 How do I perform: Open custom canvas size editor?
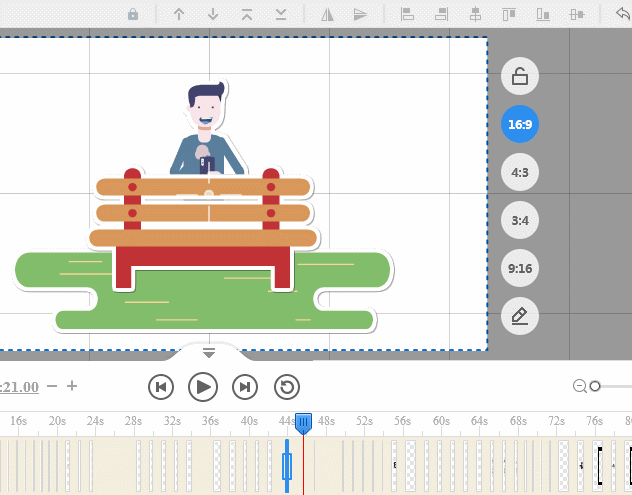point(520,316)
